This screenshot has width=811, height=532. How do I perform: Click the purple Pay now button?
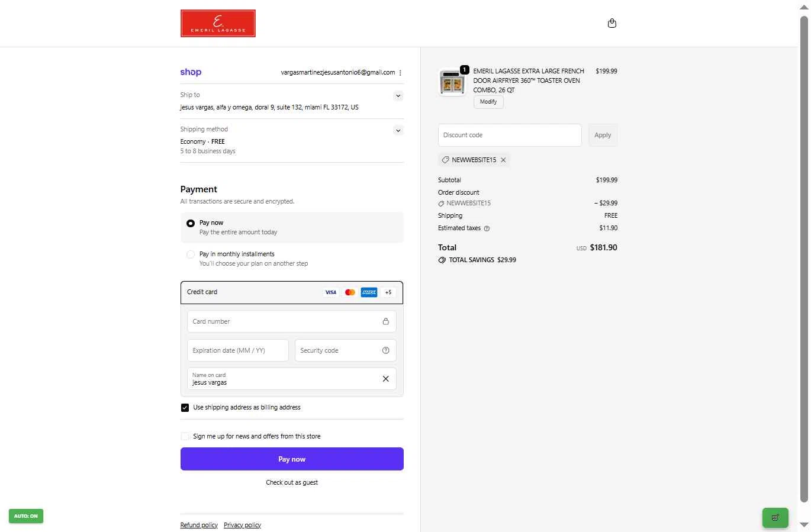[x=292, y=459]
